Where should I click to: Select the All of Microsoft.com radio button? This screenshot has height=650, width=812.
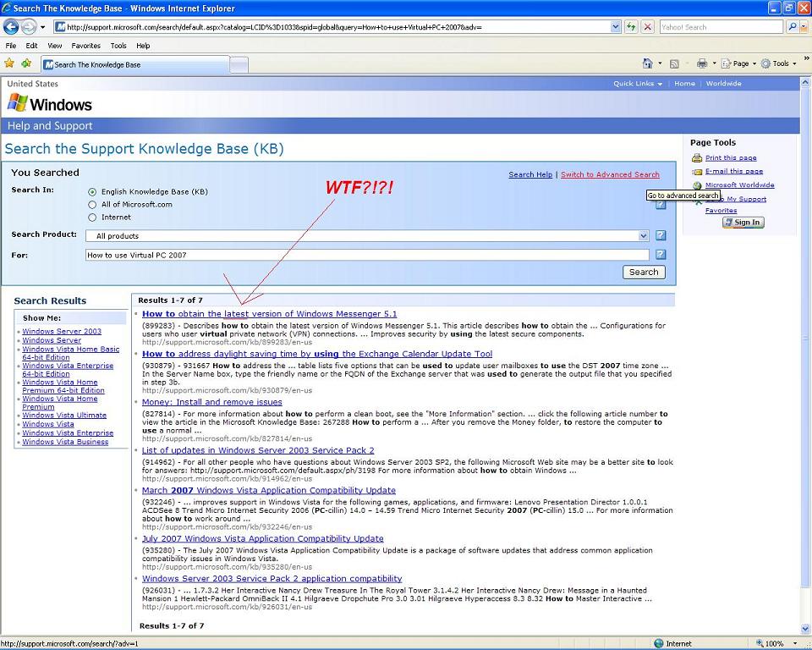tap(92, 205)
